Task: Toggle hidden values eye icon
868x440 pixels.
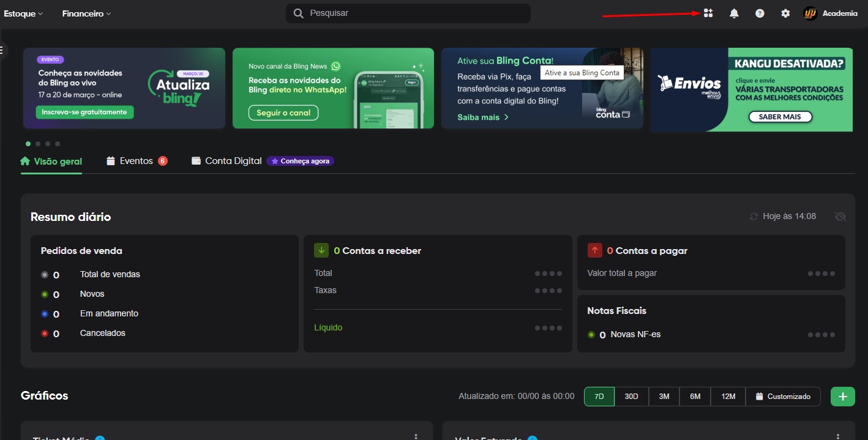Action: (x=840, y=217)
